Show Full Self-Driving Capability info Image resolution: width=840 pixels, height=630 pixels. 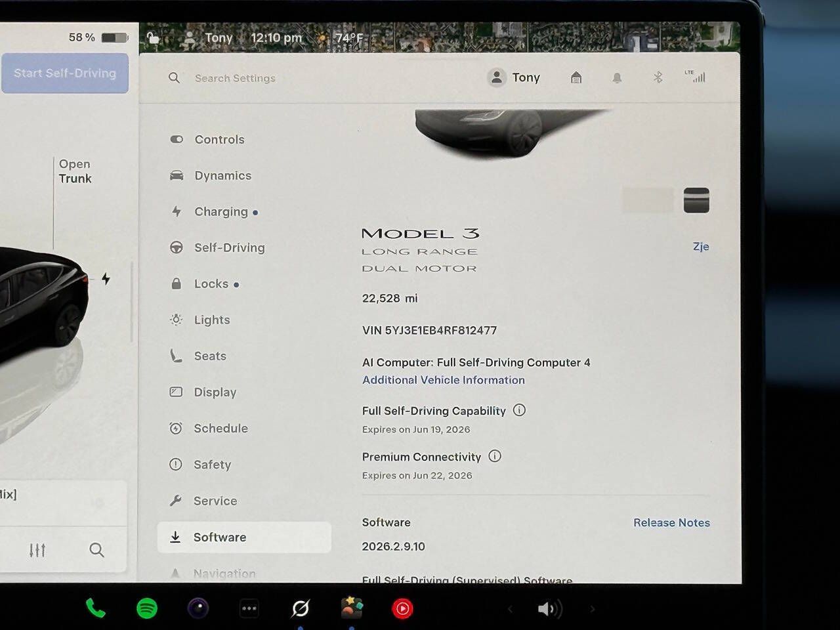[519, 410]
